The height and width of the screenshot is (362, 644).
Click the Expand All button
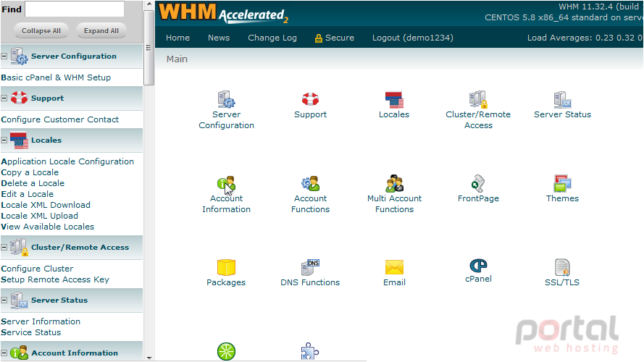101,31
